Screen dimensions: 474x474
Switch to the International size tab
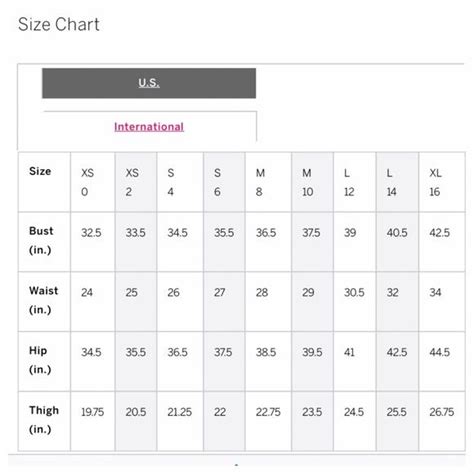tap(149, 127)
